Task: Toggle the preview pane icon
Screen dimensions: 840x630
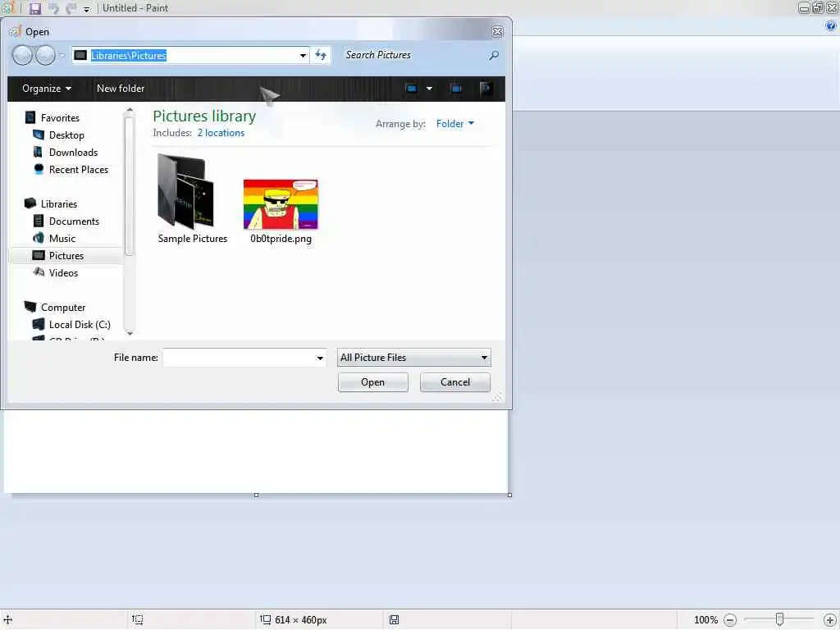Action: 456,89
